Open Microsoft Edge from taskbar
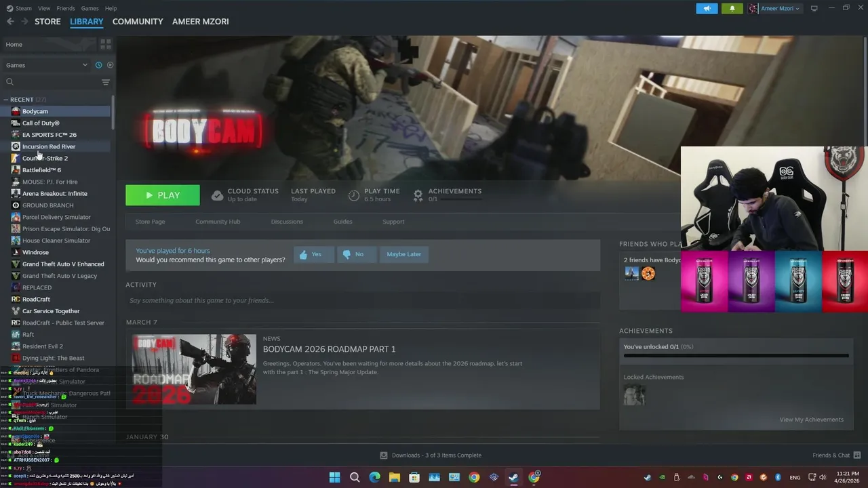 point(374,477)
